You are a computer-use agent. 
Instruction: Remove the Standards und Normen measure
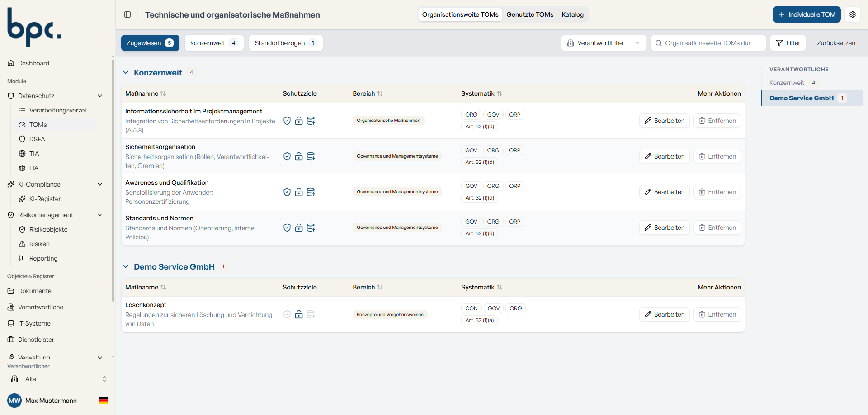tap(717, 228)
